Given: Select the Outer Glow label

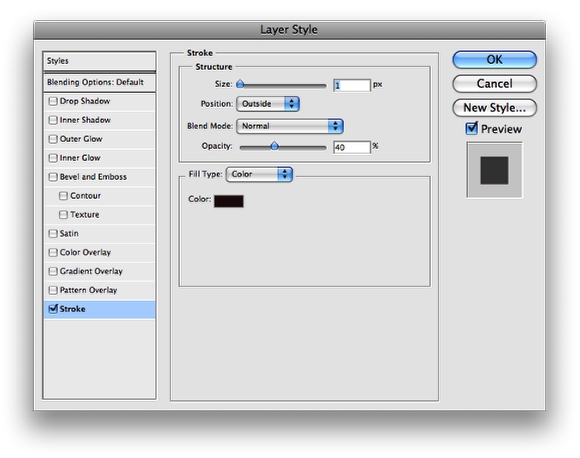Looking at the screenshot, I should [x=81, y=139].
